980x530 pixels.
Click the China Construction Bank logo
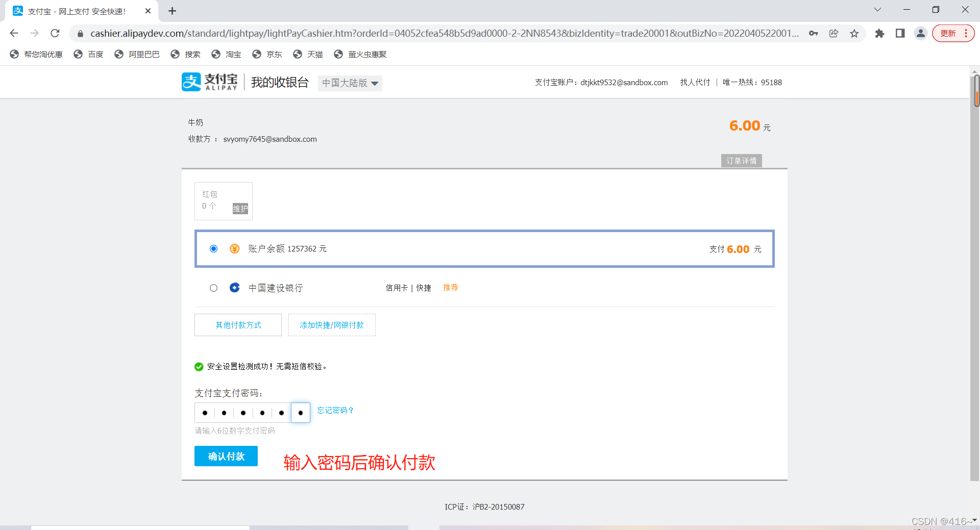point(234,288)
